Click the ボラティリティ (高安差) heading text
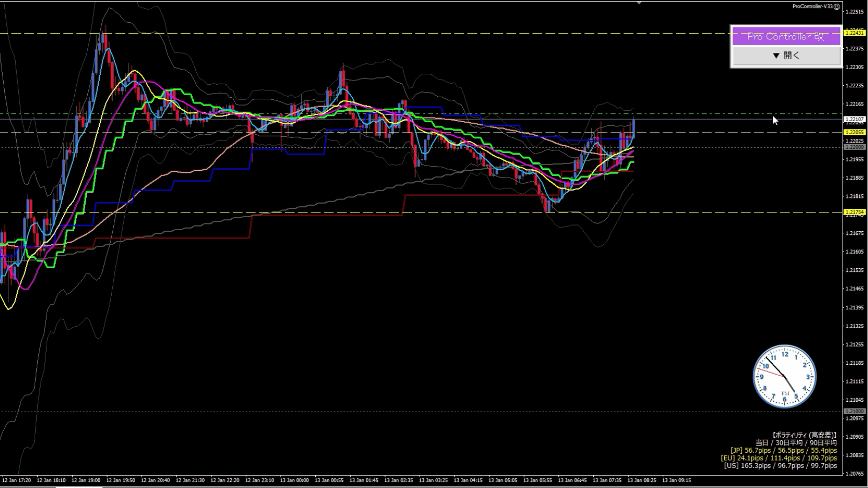The image size is (868, 488). (x=804, y=435)
